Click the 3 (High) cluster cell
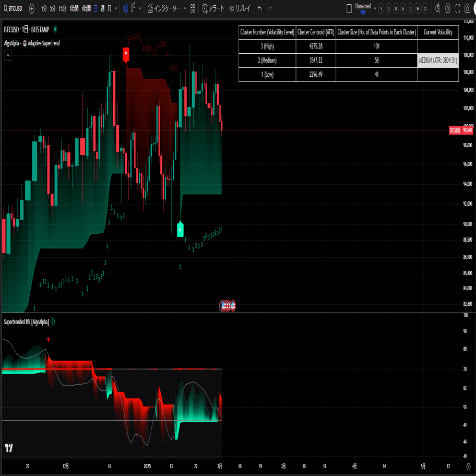Viewport: 476px width, 476px height. pyautogui.click(x=267, y=46)
